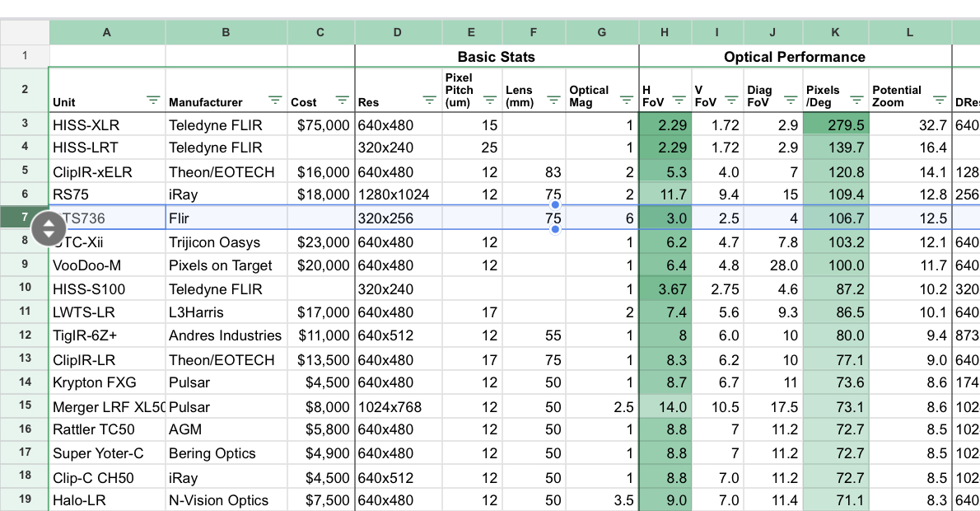980x511 pixels.
Task: Select the Krypton FXG unit cell
Action: pyautogui.click(x=107, y=382)
